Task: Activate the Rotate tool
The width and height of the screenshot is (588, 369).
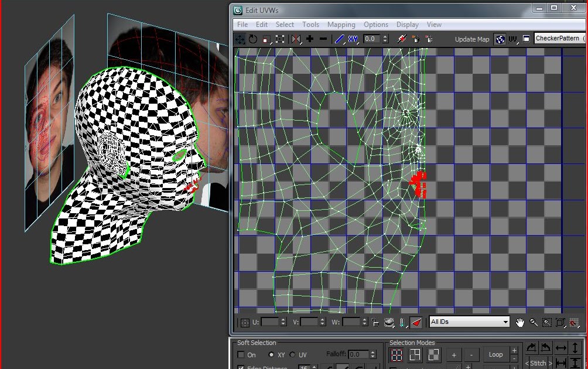Action: 253,39
